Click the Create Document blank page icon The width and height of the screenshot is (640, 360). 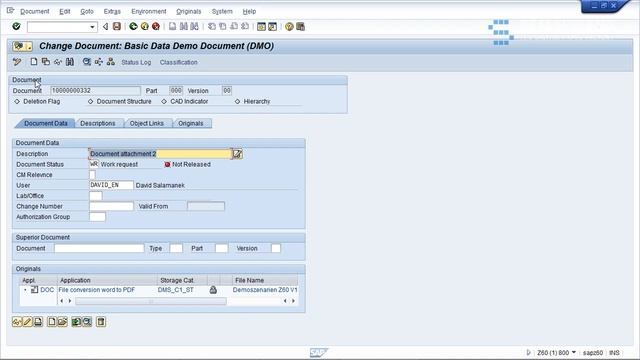coord(34,62)
